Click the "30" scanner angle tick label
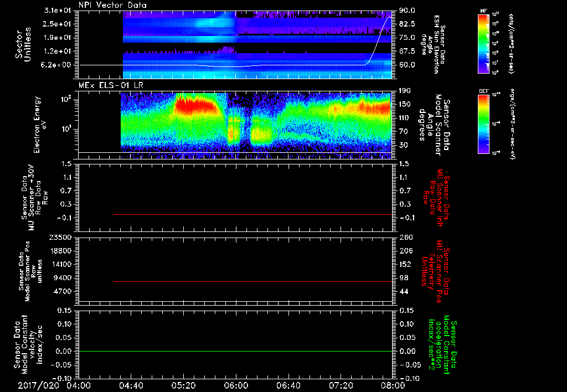 (x=404, y=145)
